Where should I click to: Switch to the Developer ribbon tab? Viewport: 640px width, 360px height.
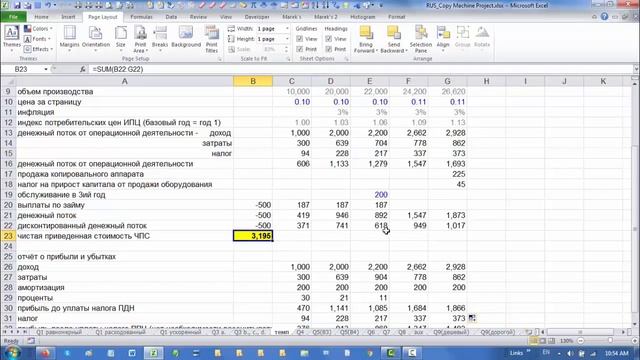click(257, 17)
